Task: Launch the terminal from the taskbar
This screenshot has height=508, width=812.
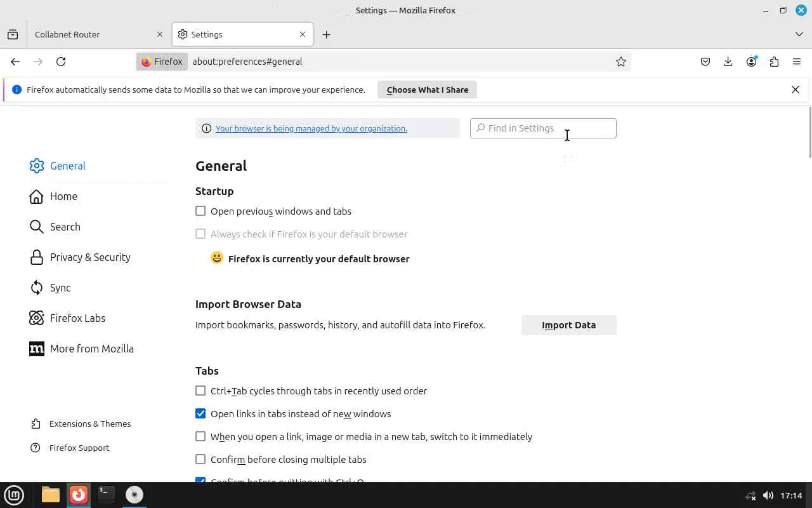Action: tap(106, 494)
